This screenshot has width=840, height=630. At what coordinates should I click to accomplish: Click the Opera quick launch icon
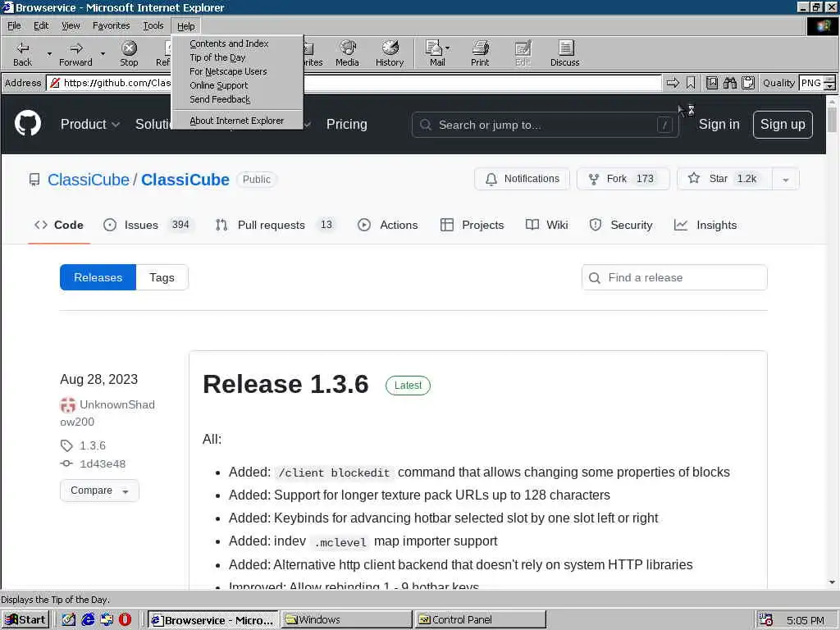tap(125, 620)
